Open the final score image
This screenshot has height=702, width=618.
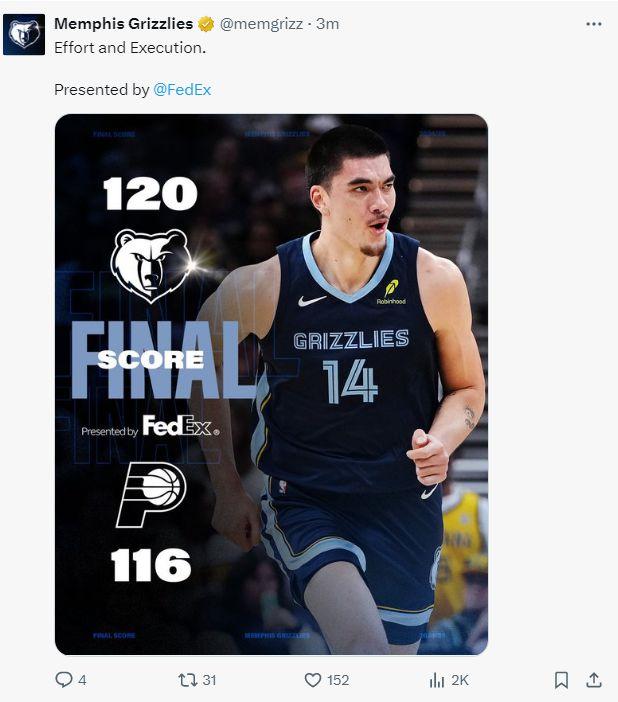(271, 385)
